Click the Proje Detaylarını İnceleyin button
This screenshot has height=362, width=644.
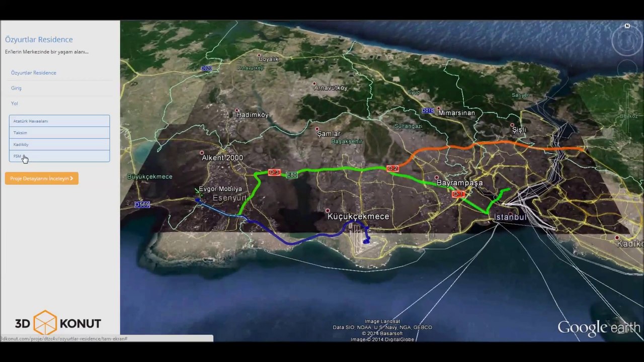point(42,178)
